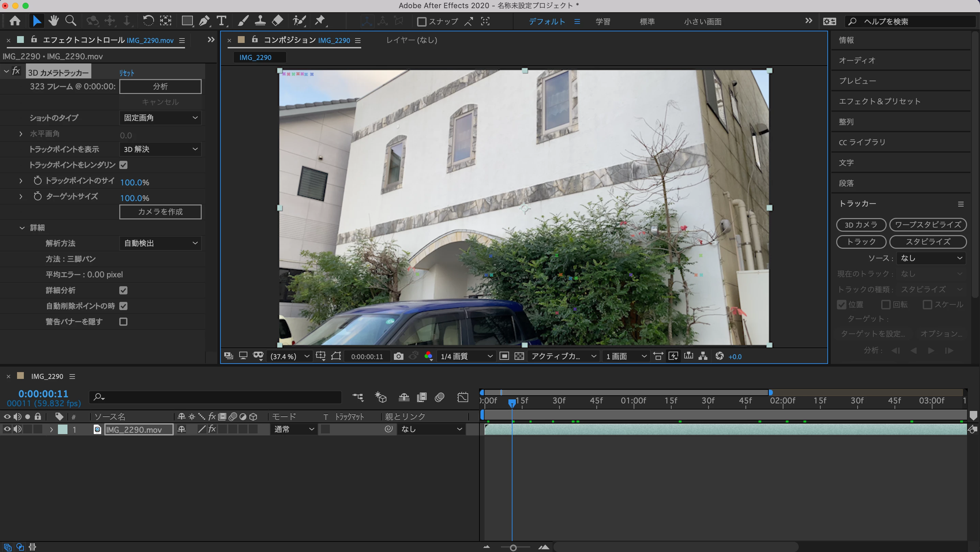Open 1/4 画質 resolution dropdown
The width and height of the screenshot is (980, 552).
466,356
